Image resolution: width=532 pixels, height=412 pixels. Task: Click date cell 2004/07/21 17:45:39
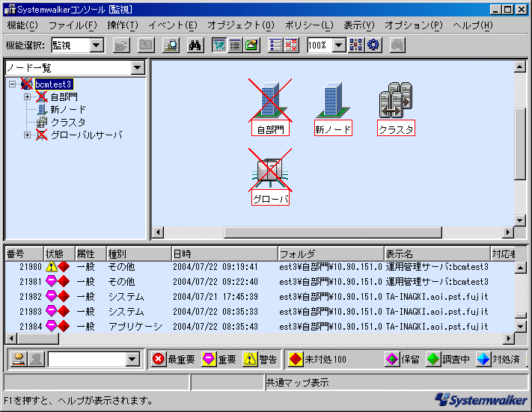[215, 297]
